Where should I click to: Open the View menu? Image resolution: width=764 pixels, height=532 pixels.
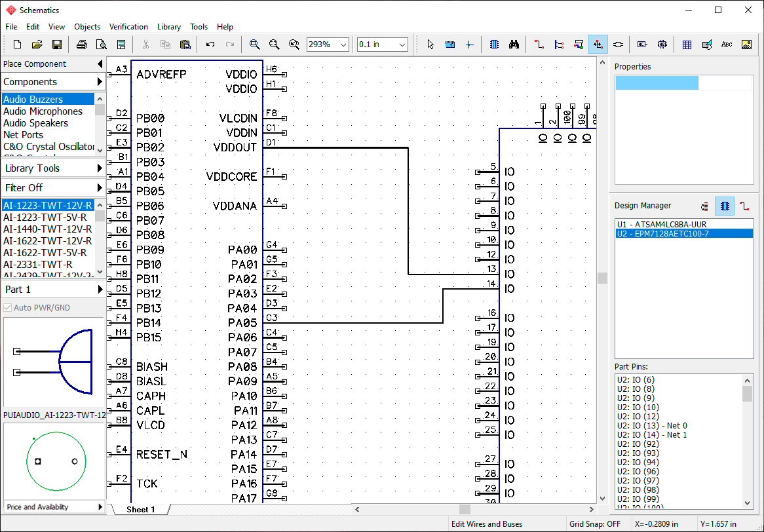(56, 27)
